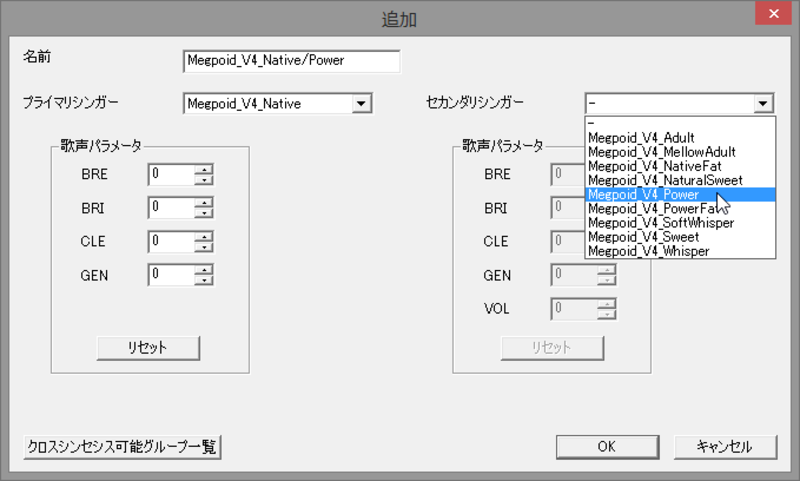Confirm with the OK button
800x481 pixels.
point(607,447)
